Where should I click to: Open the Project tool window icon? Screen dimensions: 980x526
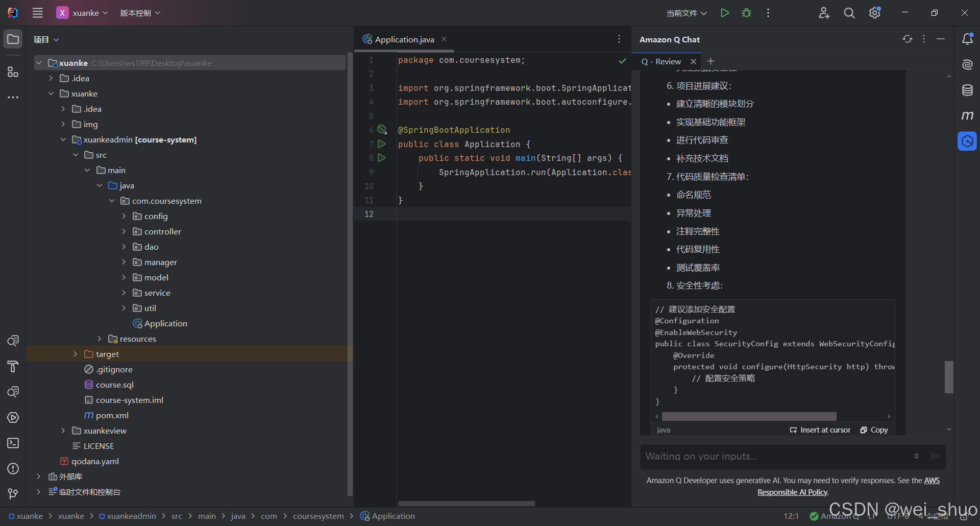(13, 39)
